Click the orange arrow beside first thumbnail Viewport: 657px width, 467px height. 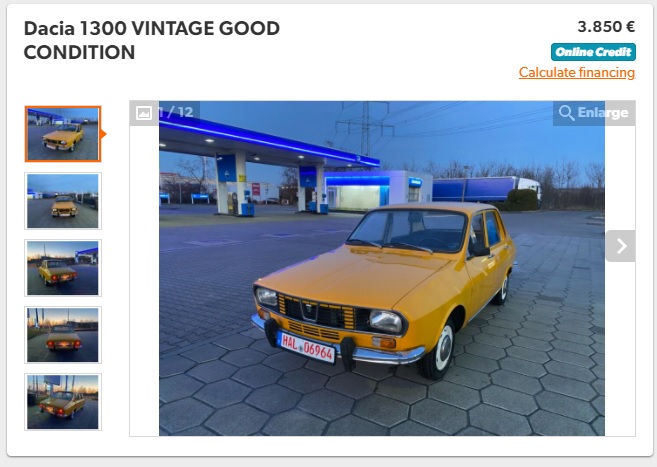[x=103, y=134]
